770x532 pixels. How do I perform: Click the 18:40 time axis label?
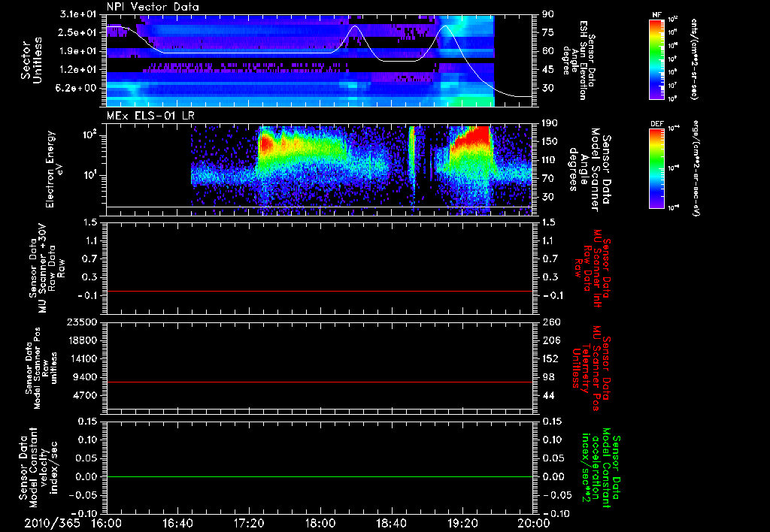click(x=391, y=523)
